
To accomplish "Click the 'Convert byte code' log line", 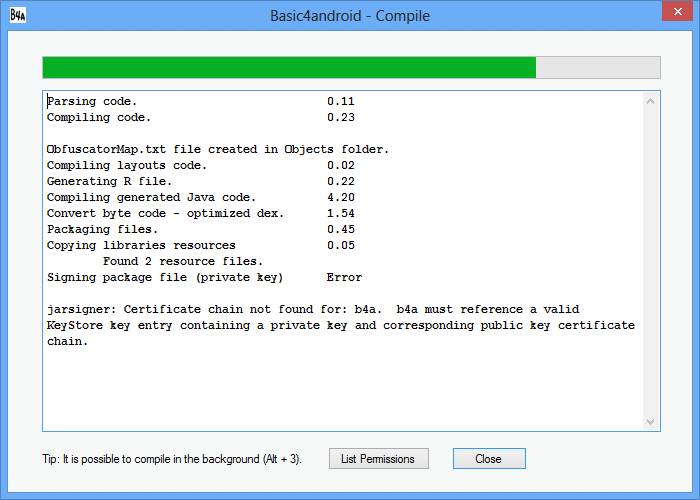I will click(201, 213).
